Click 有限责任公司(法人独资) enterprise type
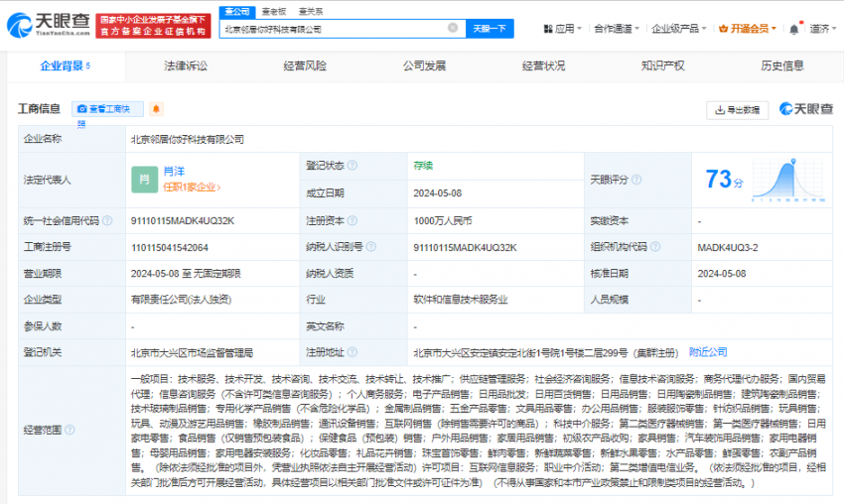844x504 pixels. [x=181, y=300]
